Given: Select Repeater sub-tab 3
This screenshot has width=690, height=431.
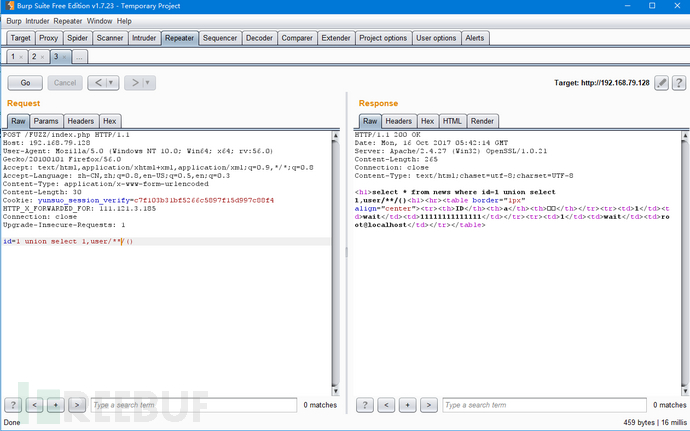Looking at the screenshot, I should click(x=56, y=56).
